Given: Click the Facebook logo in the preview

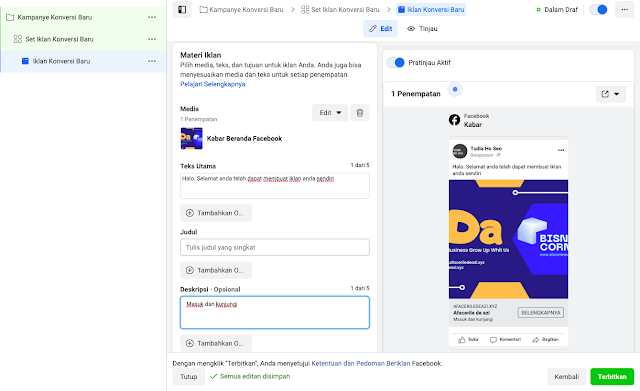Looking at the screenshot, I should coord(454,120).
